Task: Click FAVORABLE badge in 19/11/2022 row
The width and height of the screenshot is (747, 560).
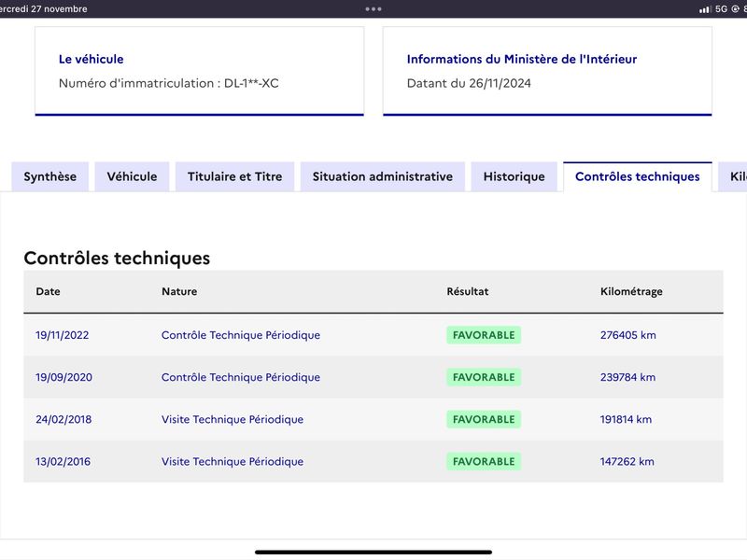Action: [x=484, y=335]
